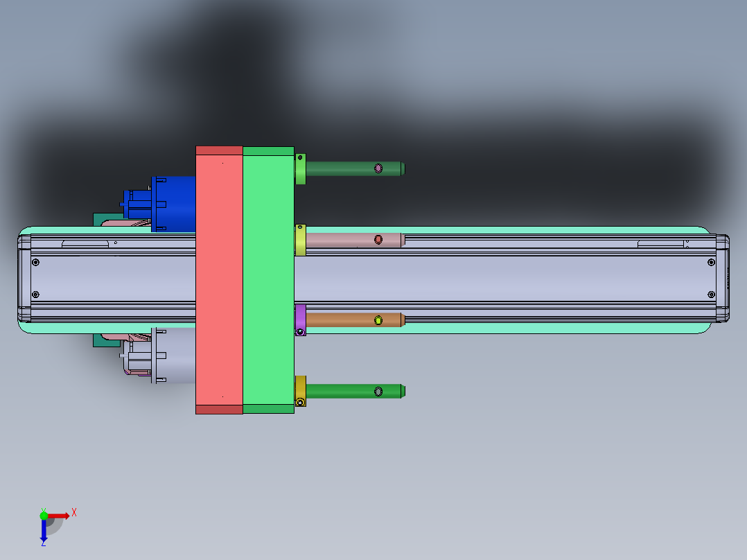Click the cross hole in the bottom green rod
This screenshot has height=560, width=747.
tap(378, 392)
